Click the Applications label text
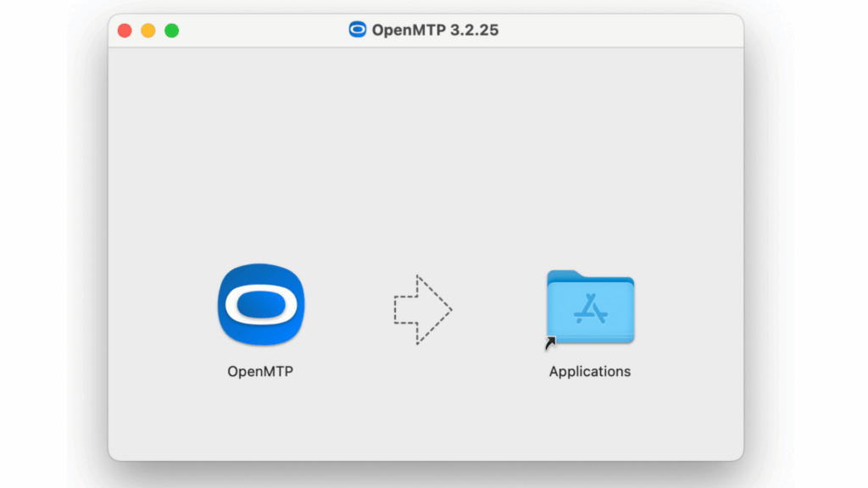The width and height of the screenshot is (868, 488). pyautogui.click(x=589, y=371)
